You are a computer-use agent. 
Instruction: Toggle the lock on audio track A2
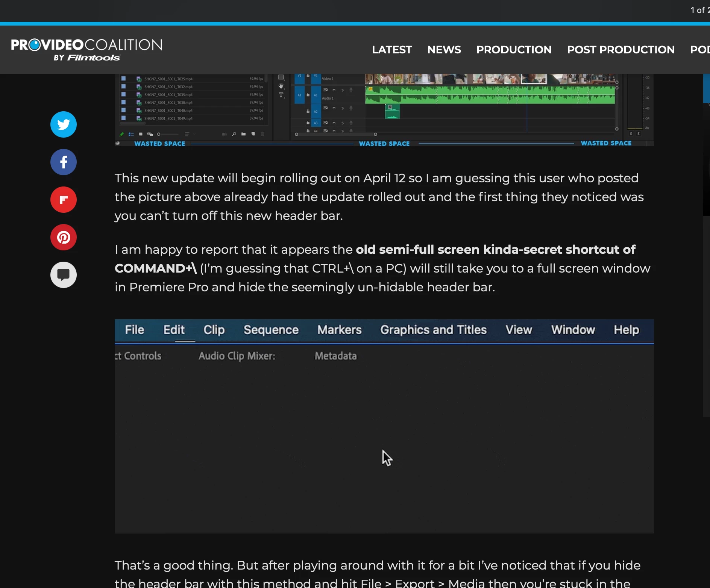pos(308,111)
